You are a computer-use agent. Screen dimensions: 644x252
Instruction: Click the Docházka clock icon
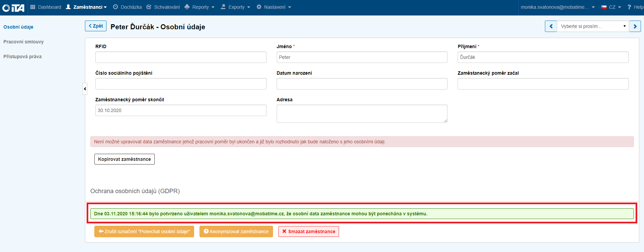point(115,7)
